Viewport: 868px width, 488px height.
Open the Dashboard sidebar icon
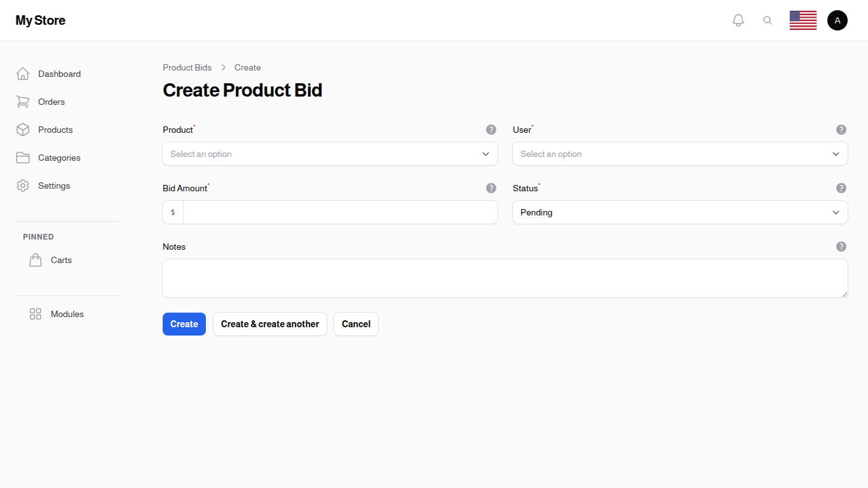click(x=23, y=74)
